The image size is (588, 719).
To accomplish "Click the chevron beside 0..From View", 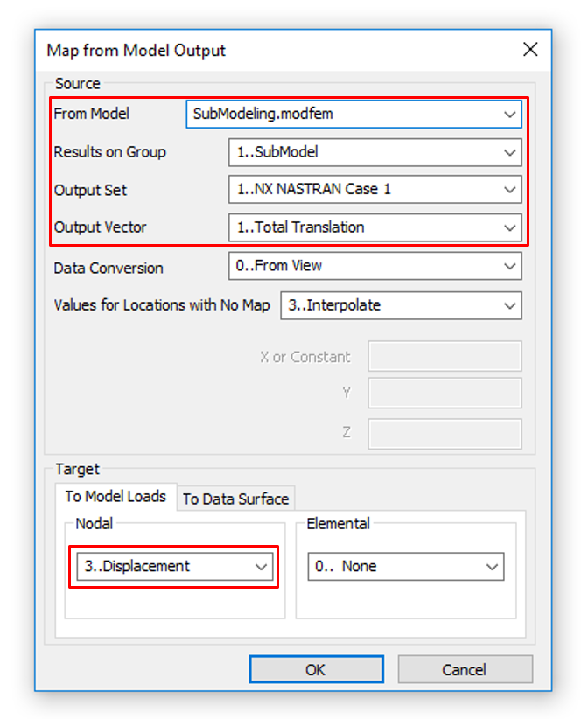I will tap(509, 266).
